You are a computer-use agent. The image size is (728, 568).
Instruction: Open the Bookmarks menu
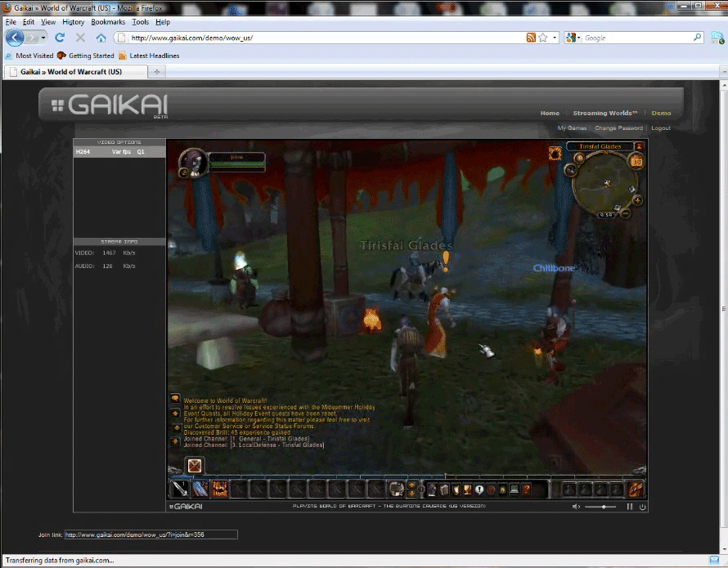tap(106, 22)
